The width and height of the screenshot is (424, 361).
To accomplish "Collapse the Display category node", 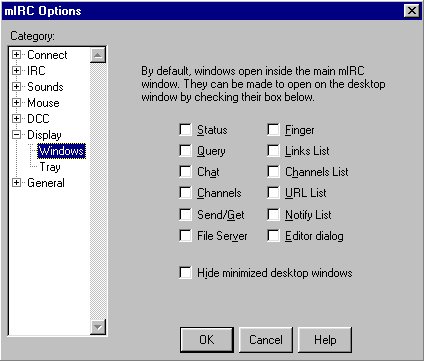I will [16, 135].
